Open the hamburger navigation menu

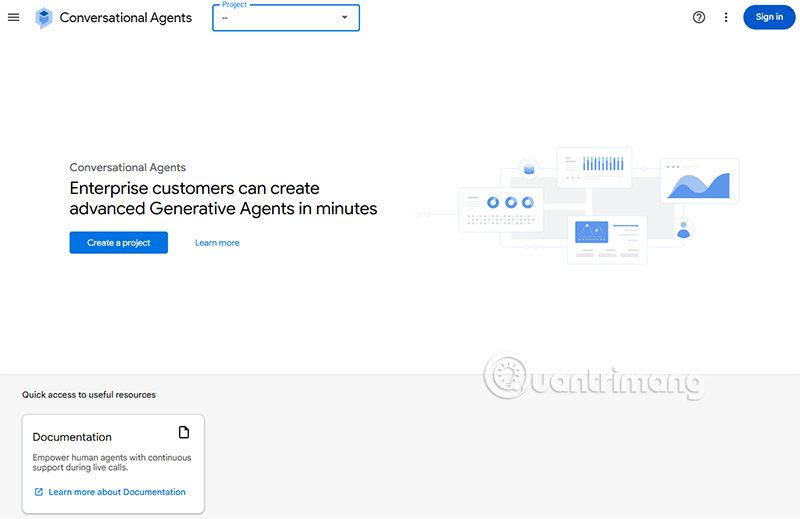[14, 17]
